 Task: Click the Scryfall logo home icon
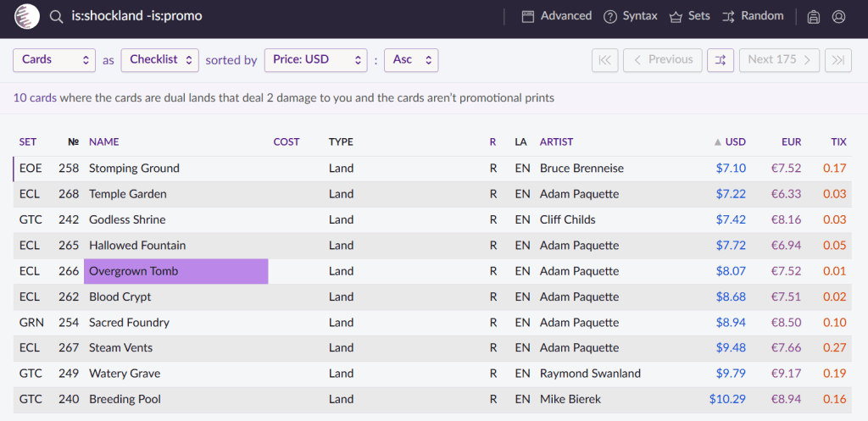(27, 17)
